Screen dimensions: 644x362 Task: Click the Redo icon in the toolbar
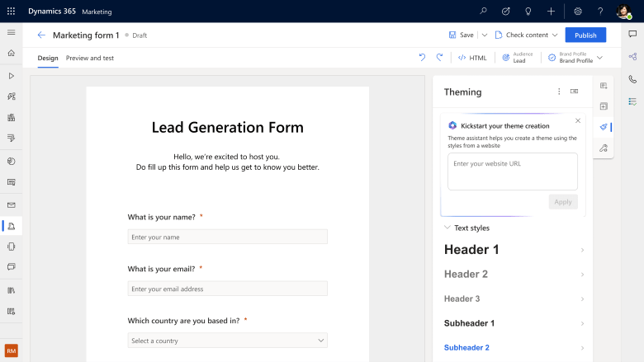tap(439, 58)
